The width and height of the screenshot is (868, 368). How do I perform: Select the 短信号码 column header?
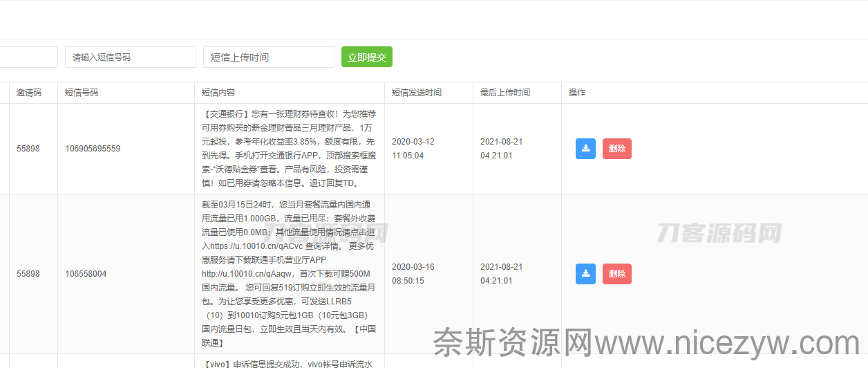pos(82,93)
